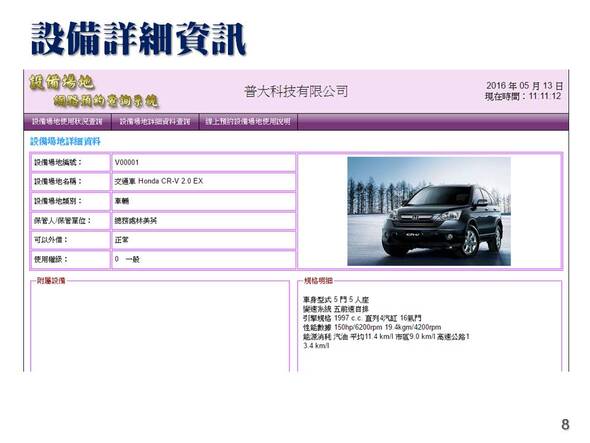Select the category value 車輛
The height and width of the screenshot is (443, 590).
122,201
